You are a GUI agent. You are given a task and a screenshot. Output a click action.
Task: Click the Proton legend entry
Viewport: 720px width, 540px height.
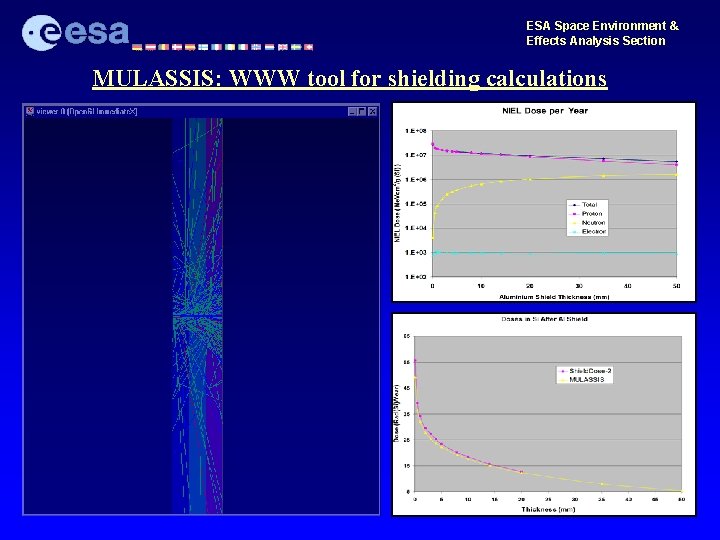585,214
